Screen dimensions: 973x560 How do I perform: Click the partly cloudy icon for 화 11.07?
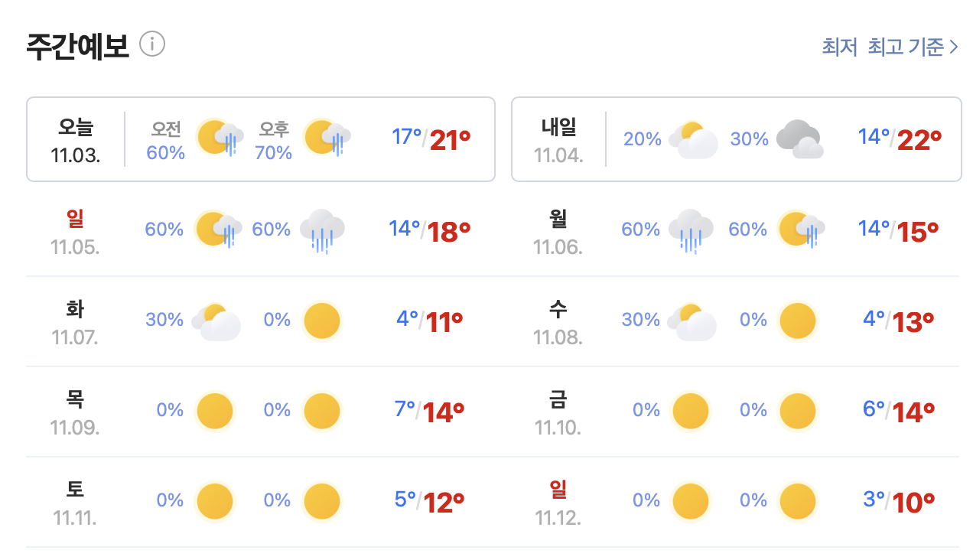click(x=215, y=321)
